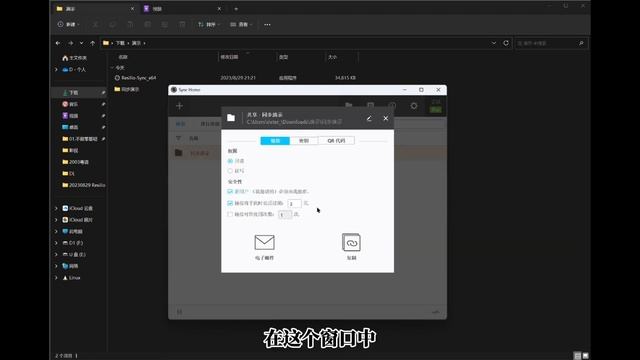Click the plus add-folder icon in Sync Home
The width and height of the screenshot is (640, 360).
[x=179, y=106]
